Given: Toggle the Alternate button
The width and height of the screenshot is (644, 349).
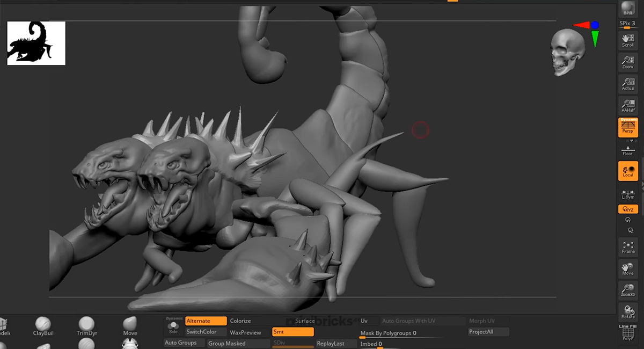Looking at the screenshot, I should (206, 321).
